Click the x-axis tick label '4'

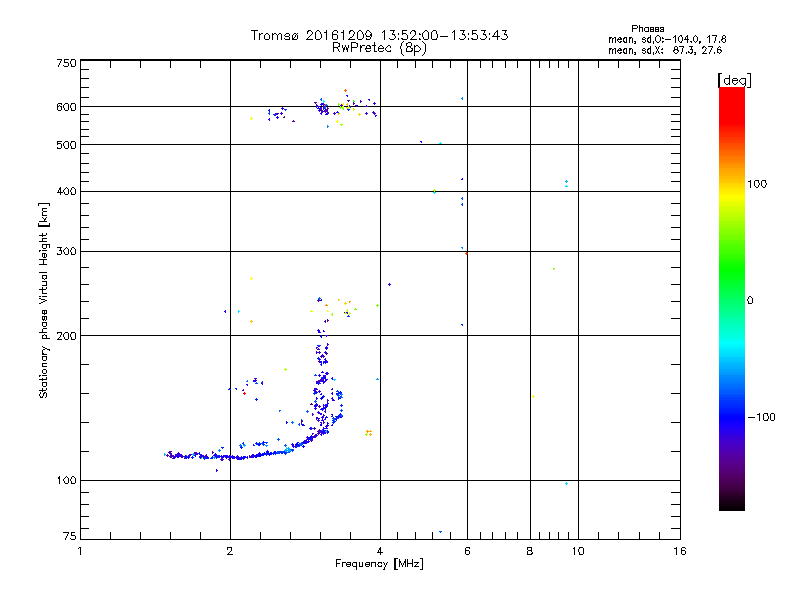click(380, 551)
